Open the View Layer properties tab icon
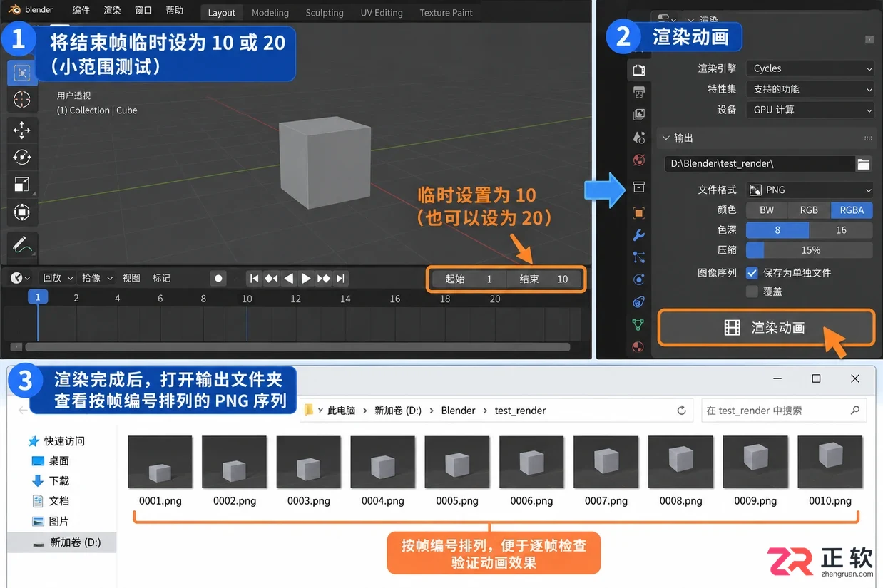The image size is (883, 588). [638, 114]
